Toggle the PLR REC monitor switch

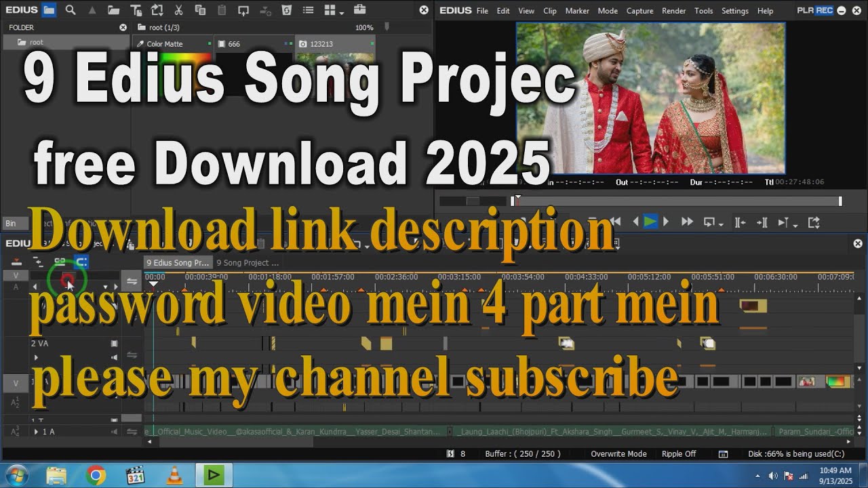pos(815,10)
